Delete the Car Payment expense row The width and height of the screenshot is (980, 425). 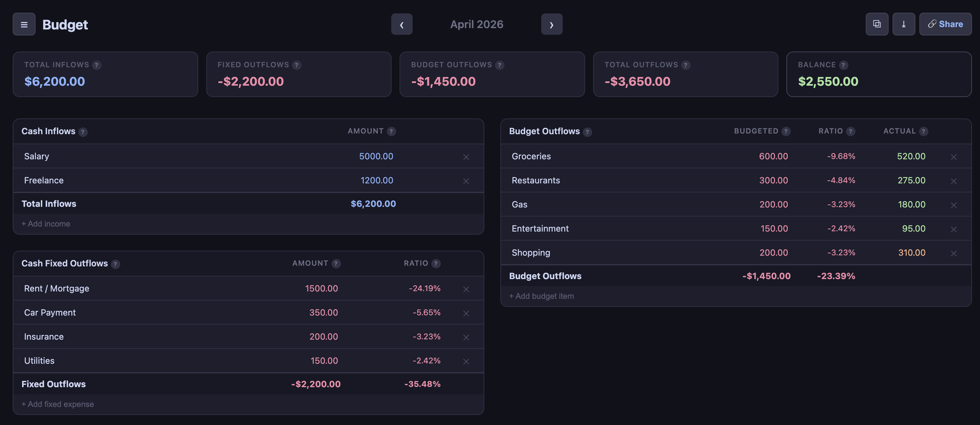(466, 313)
